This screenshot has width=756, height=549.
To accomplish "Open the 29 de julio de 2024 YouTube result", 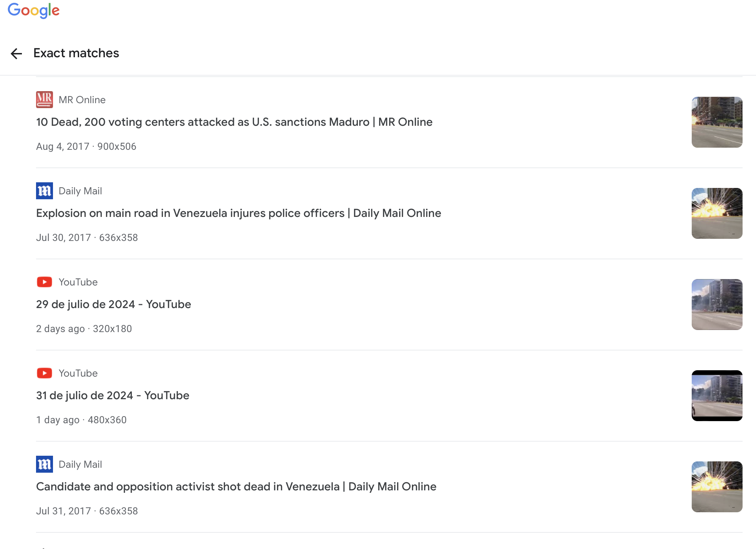I will 113,304.
